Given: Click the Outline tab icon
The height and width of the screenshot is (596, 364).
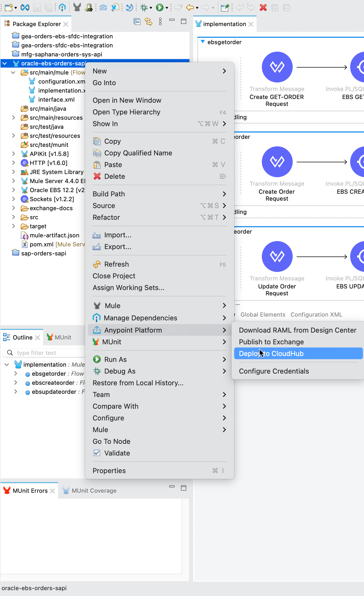Looking at the screenshot, I should tap(7, 337).
